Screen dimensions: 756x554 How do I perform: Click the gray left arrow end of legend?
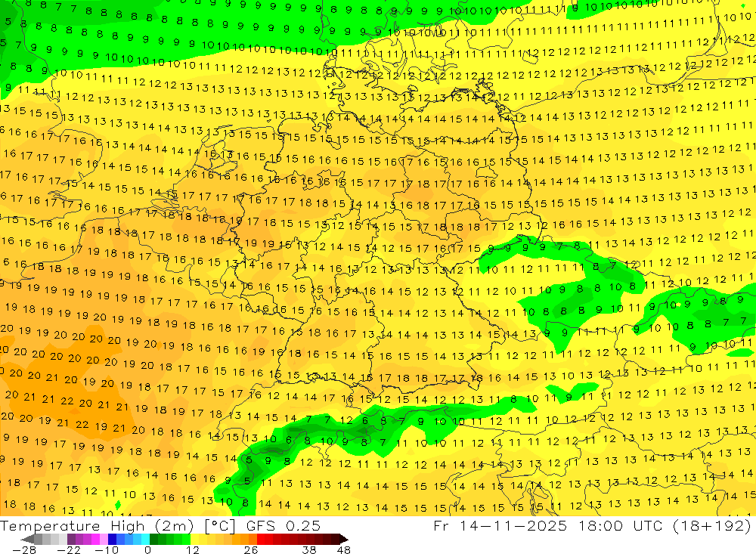click(x=27, y=539)
